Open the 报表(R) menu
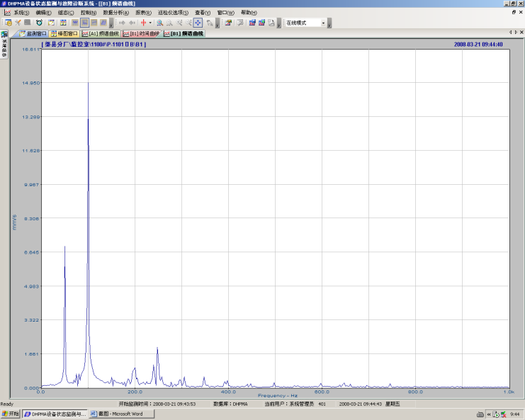This screenshot has height=420, width=525. click(x=143, y=13)
